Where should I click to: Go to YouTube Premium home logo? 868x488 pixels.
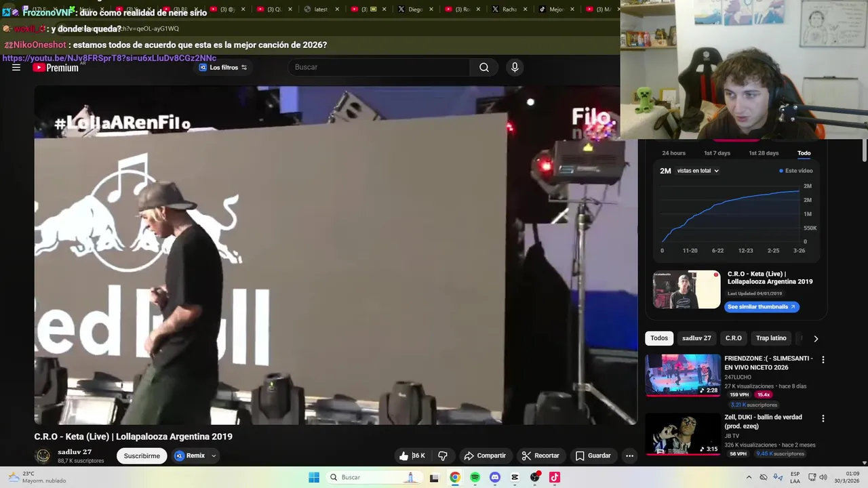(x=56, y=68)
